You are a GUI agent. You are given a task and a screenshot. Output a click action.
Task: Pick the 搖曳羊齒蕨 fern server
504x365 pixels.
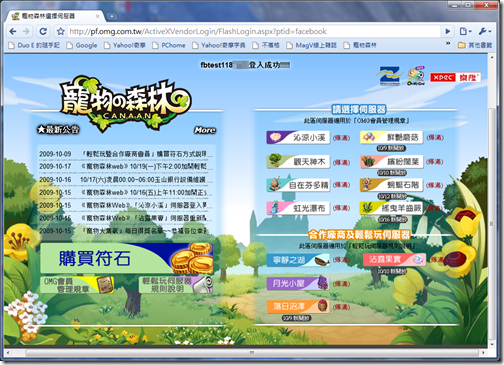click(391, 208)
